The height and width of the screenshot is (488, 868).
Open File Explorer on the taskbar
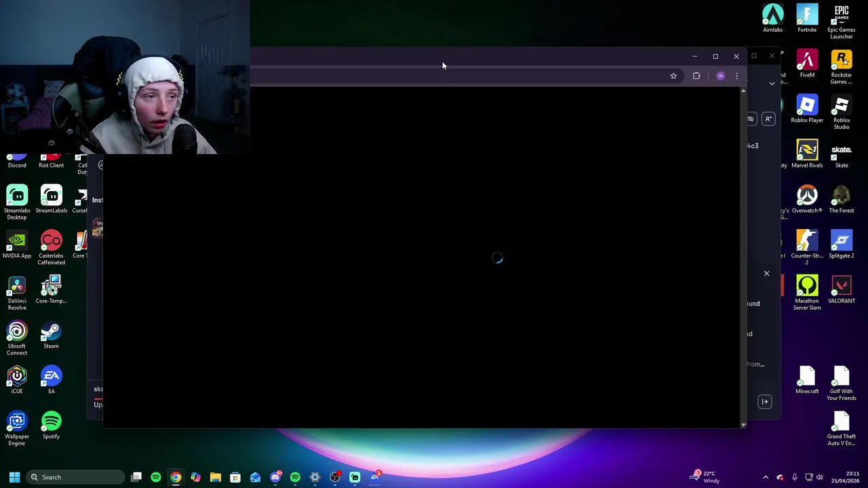(216, 477)
